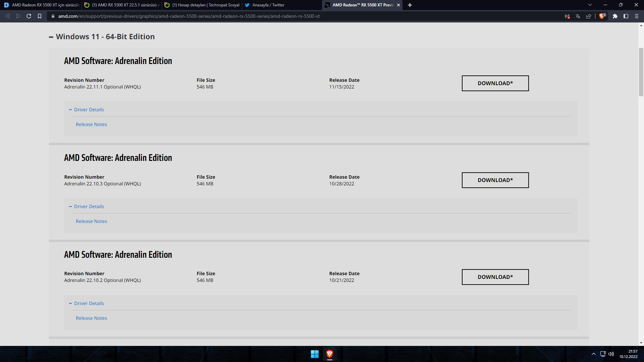This screenshot has height=362, width=644.
Task: Open the extensions puzzle icon
Action: point(615,16)
